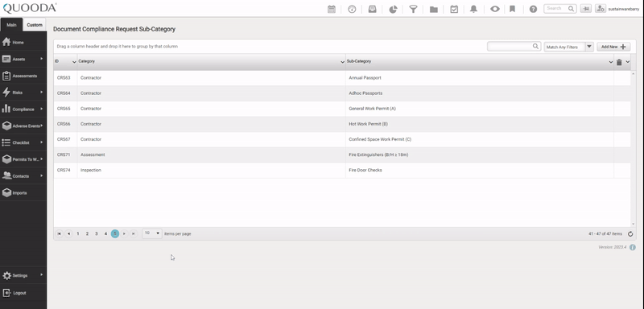Screen dimensions: 644x309
Task: Expand the Compliance sidebar menu
Action: (23, 109)
